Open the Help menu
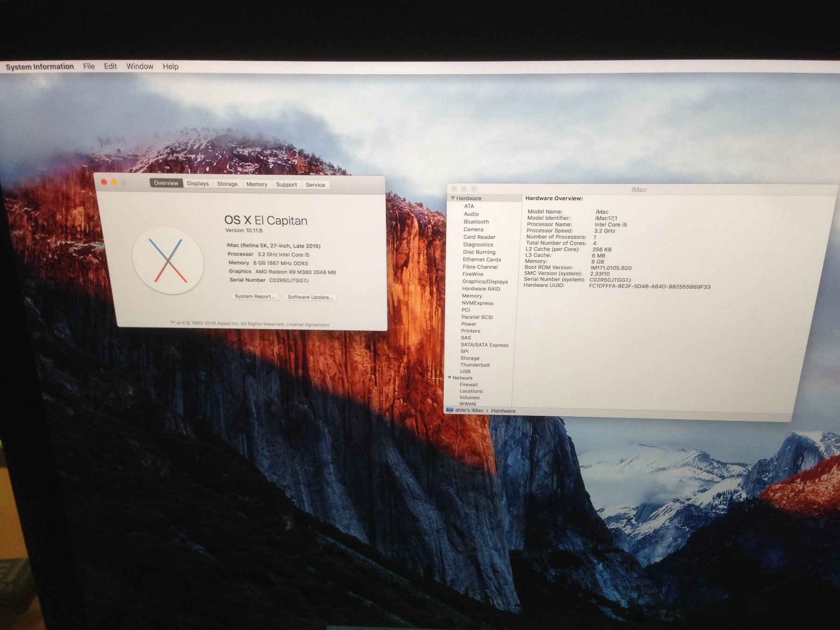The height and width of the screenshot is (630, 840). tap(170, 66)
